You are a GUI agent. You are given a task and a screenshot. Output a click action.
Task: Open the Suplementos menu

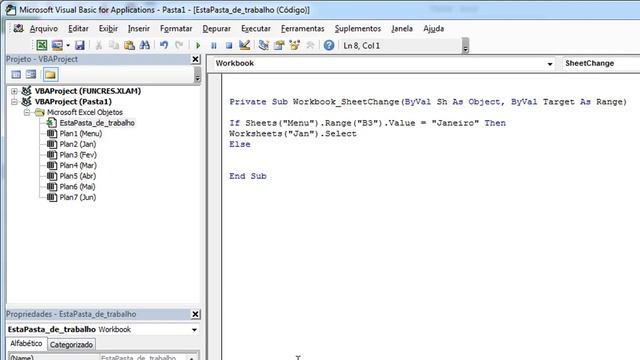coord(358,29)
